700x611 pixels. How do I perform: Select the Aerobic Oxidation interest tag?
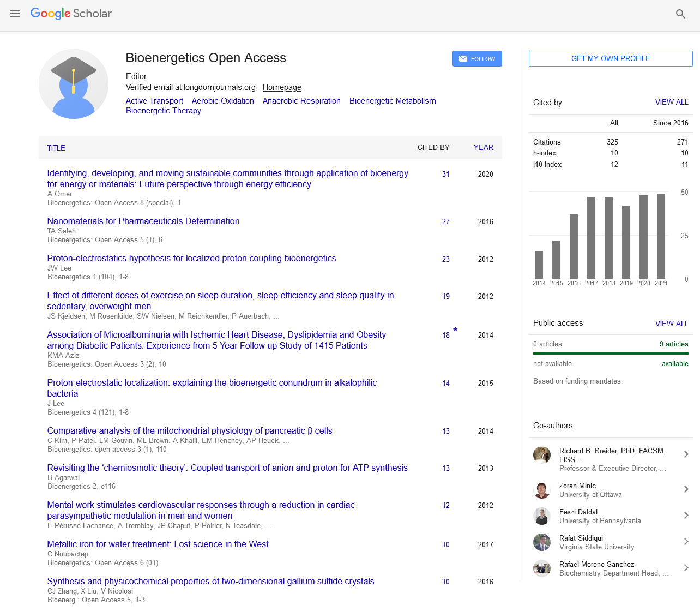[222, 101]
